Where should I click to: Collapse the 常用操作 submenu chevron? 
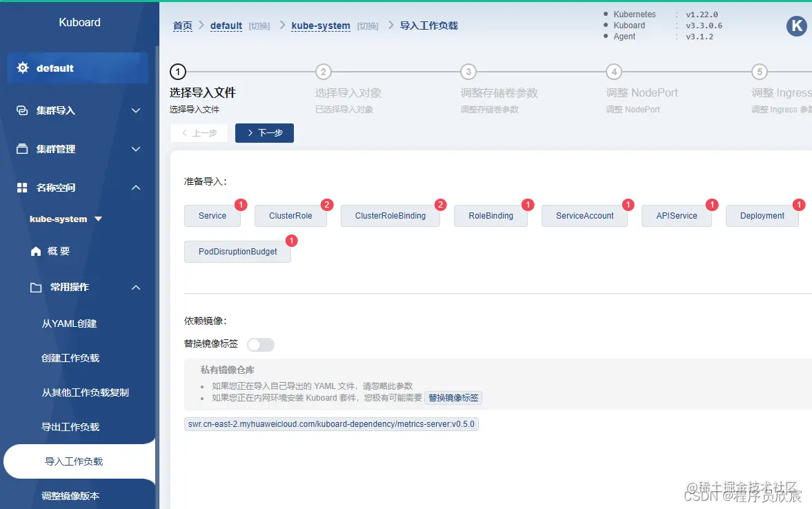click(x=136, y=288)
